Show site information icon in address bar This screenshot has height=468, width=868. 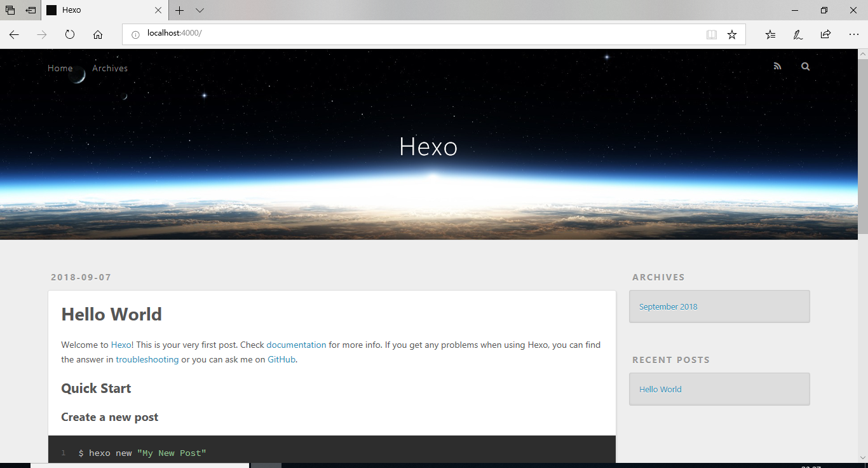pos(135,34)
